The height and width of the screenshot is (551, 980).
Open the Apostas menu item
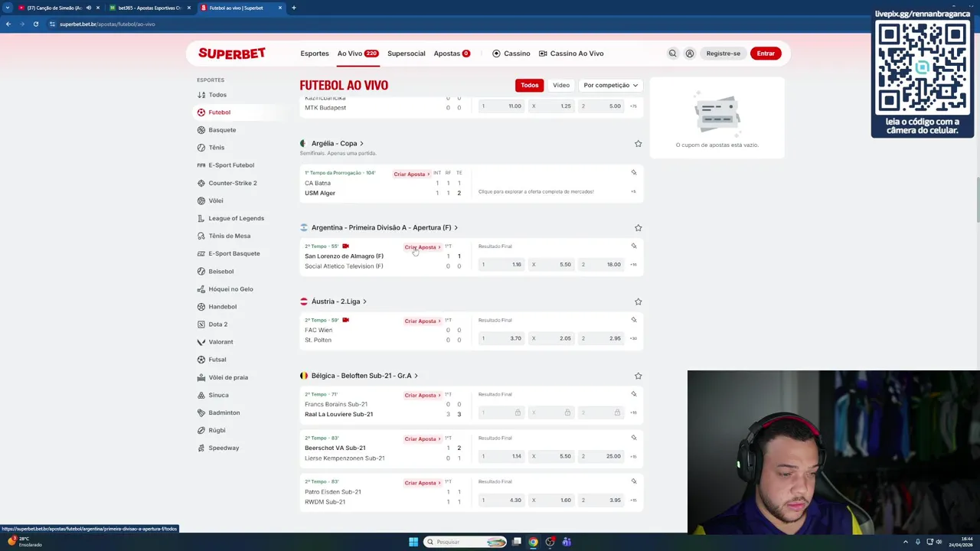(x=452, y=54)
